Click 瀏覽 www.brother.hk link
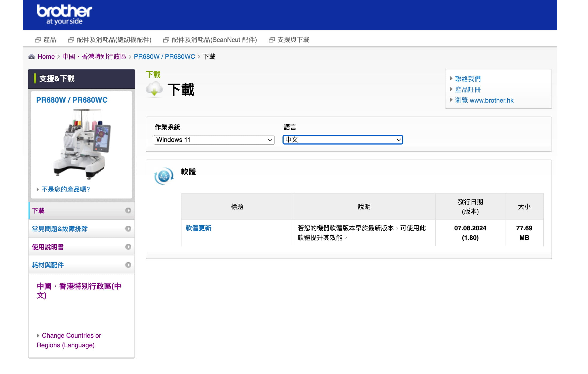The image size is (588, 374). pos(484,100)
